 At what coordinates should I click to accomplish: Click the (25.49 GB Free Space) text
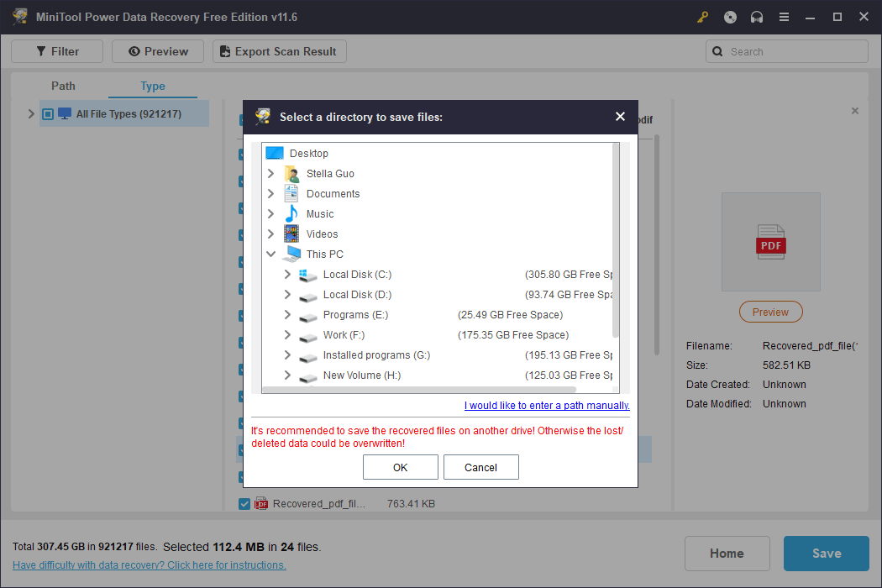tap(510, 314)
